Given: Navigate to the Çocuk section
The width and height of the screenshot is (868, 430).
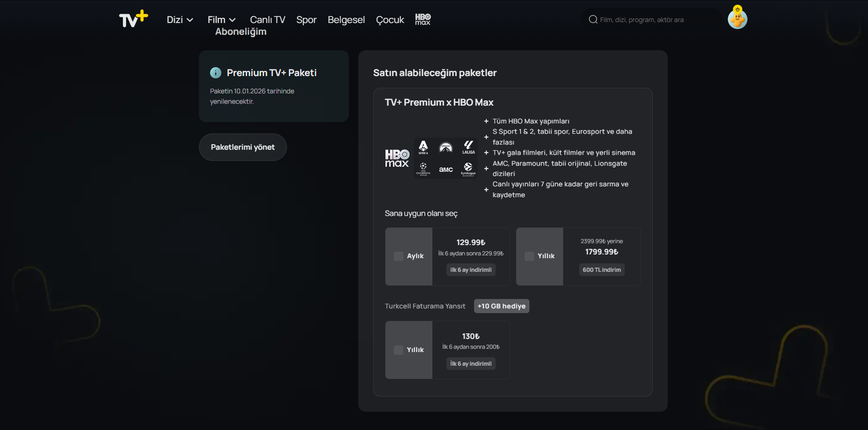Looking at the screenshot, I should pos(390,20).
